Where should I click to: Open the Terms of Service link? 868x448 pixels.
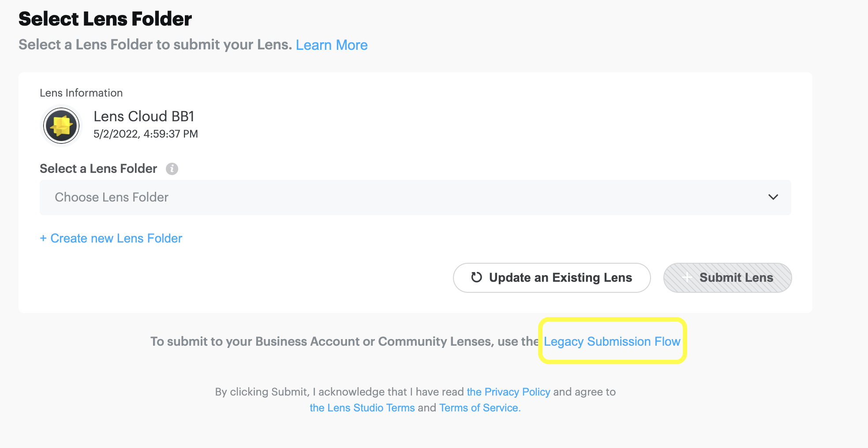[x=479, y=408]
